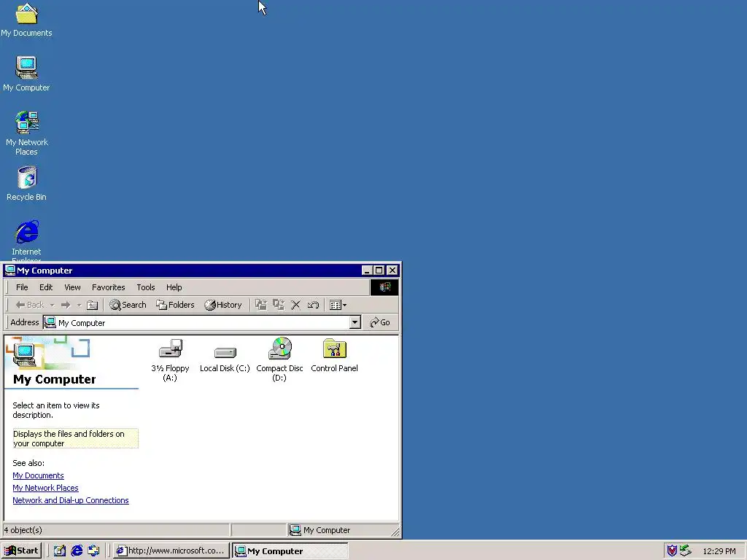
Task: Follow the My Network Places link
Action: 45,488
